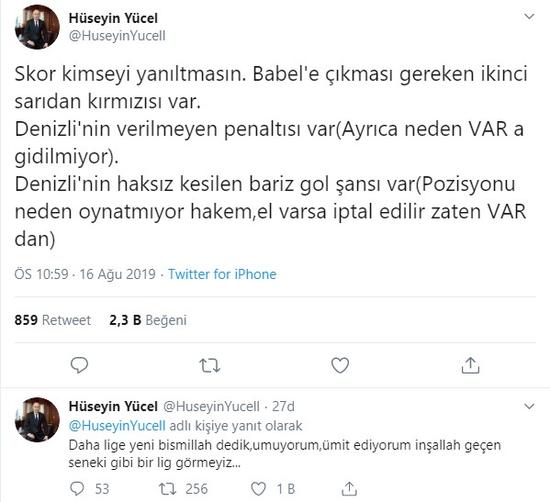Image resolution: width=550 pixels, height=502 pixels.
Task: Open the Twitter for iPhone link
Action: tap(222, 274)
